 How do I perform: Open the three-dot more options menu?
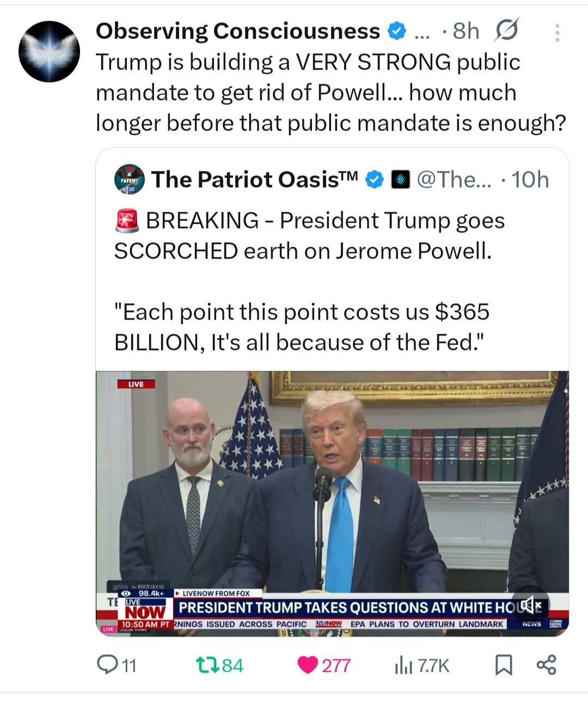click(x=557, y=33)
